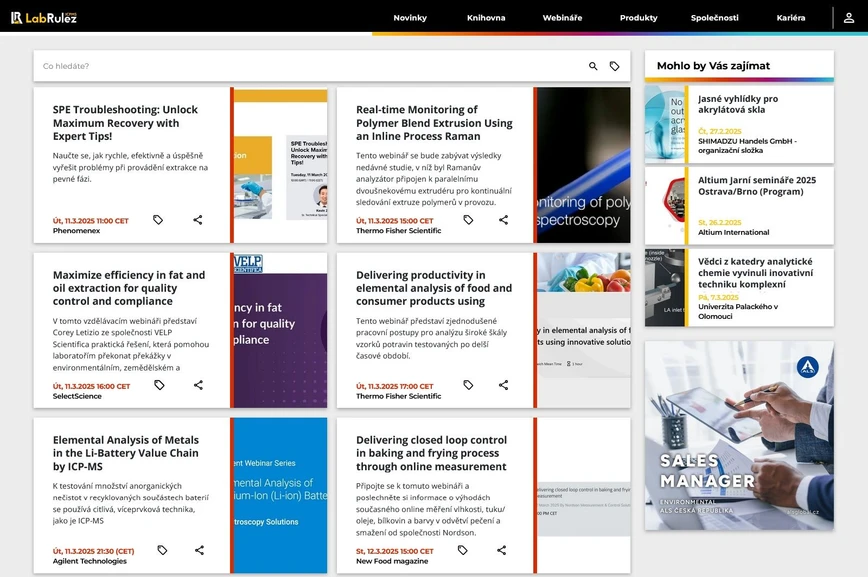The image size is (868, 577).
Task: Click the VELP purple webinar thumbnail
Action: [281, 330]
